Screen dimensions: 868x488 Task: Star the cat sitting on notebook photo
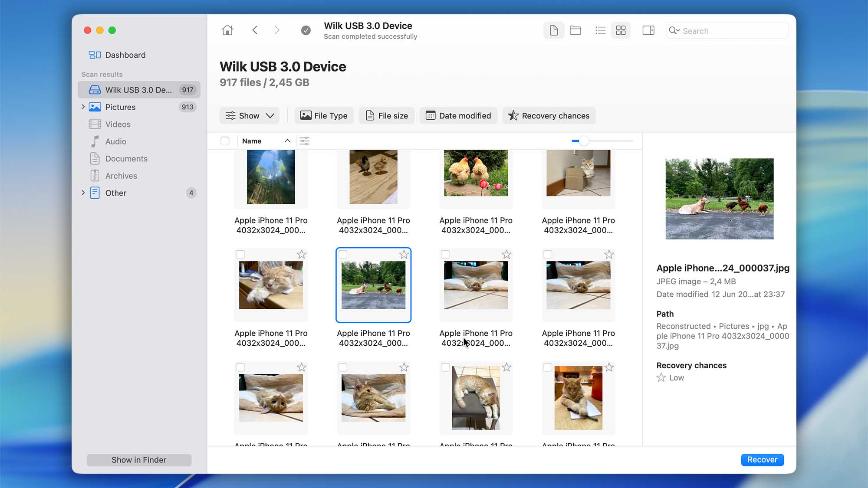click(x=609, y=367)
